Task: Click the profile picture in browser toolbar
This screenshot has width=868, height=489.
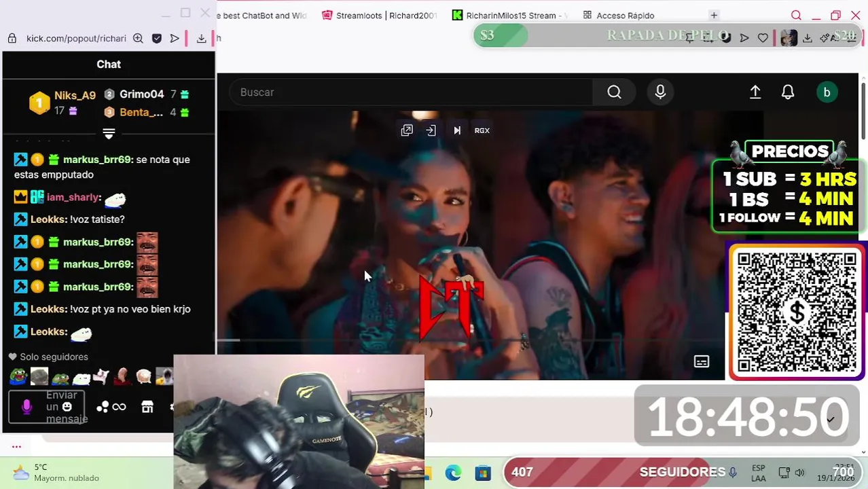Action: point(789,38)
